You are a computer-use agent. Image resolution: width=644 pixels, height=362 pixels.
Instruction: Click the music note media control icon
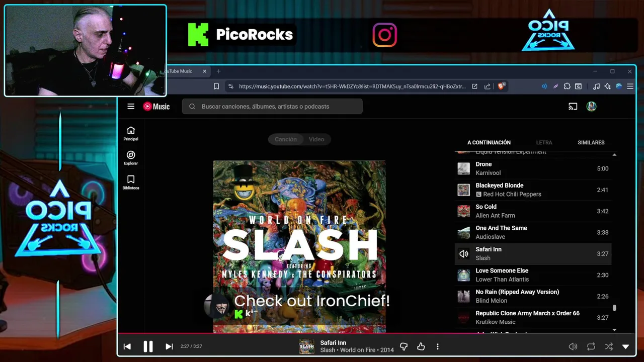click(596, 86)
